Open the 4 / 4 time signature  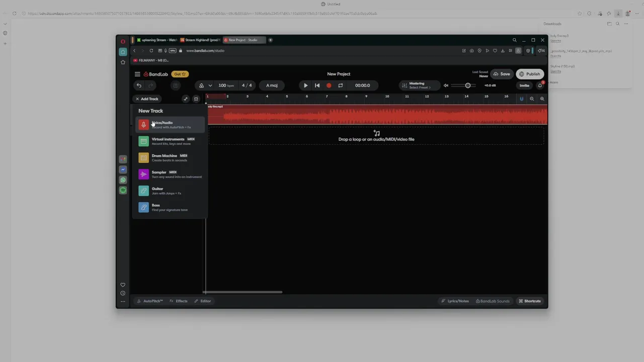pyautogui.click(x=247, y=85)
